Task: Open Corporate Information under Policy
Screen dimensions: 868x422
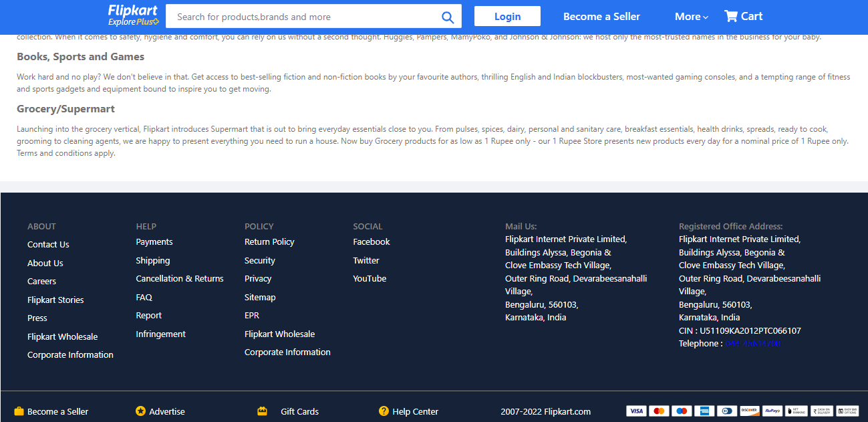Action: pos(287,352)
